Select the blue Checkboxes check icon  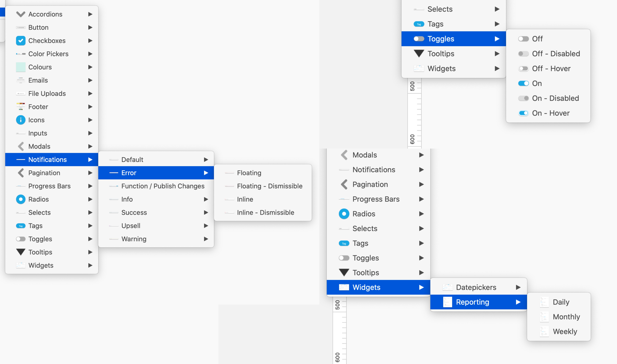point(21,41)
